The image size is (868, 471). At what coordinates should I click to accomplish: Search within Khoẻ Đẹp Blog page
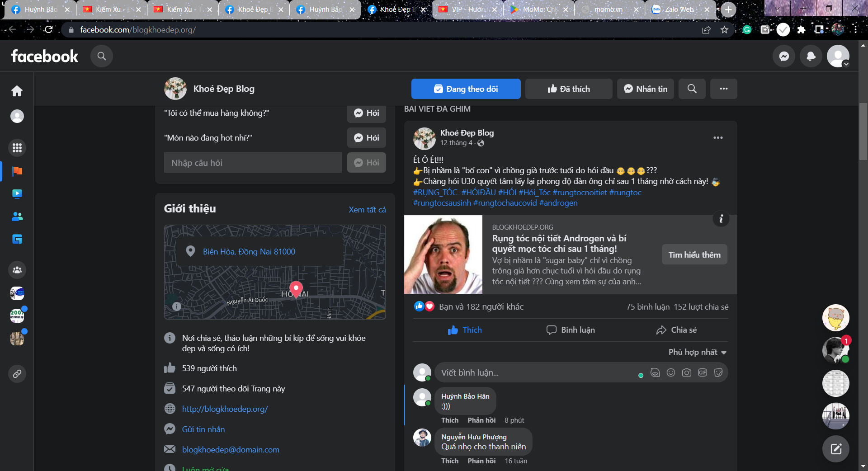[x=692, y=89]
